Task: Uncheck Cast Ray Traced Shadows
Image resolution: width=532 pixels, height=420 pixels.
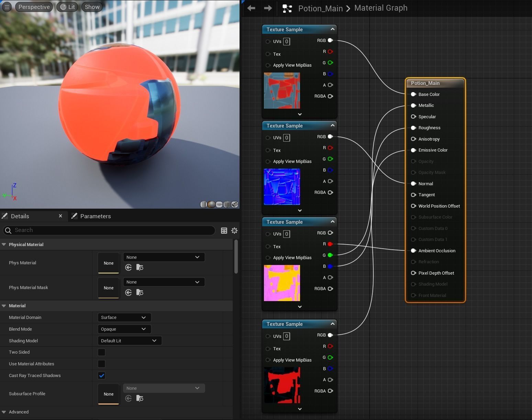Action: (101, 376)
